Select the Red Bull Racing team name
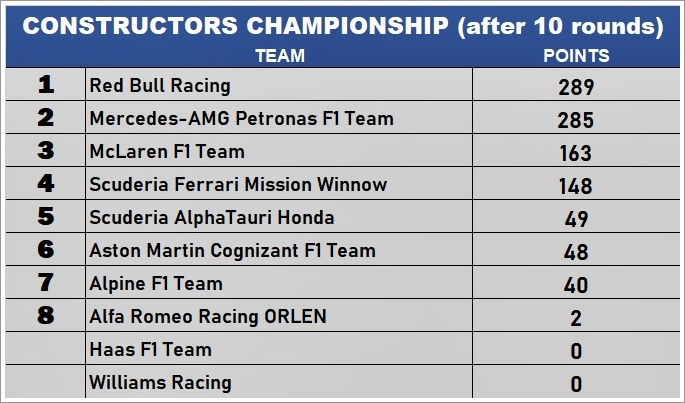 point(160,86)
